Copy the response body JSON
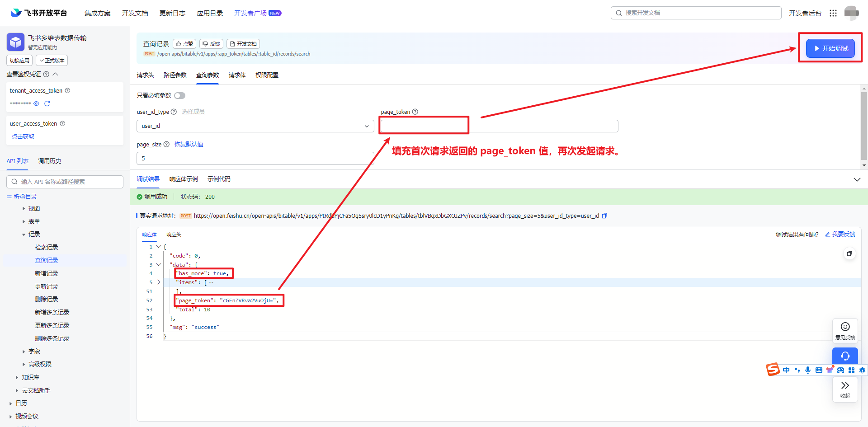This screenshot has height=427, width=868. 849,253
